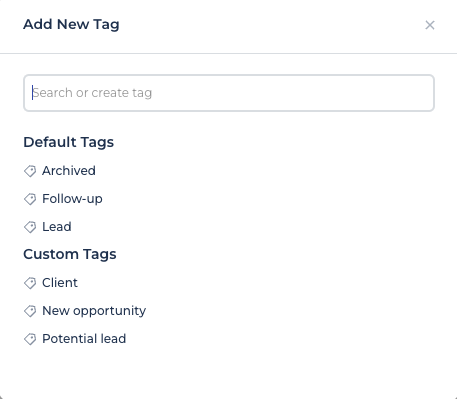Click the tag icon beside Archived
Image resolution: width=457 pixels, height=399 pixels.
(30, 171)
